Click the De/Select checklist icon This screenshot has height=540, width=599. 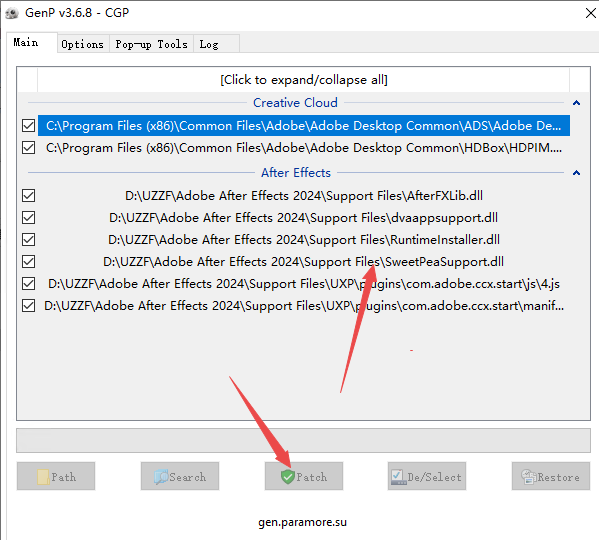pyautogui.click(x=398, y=477)
